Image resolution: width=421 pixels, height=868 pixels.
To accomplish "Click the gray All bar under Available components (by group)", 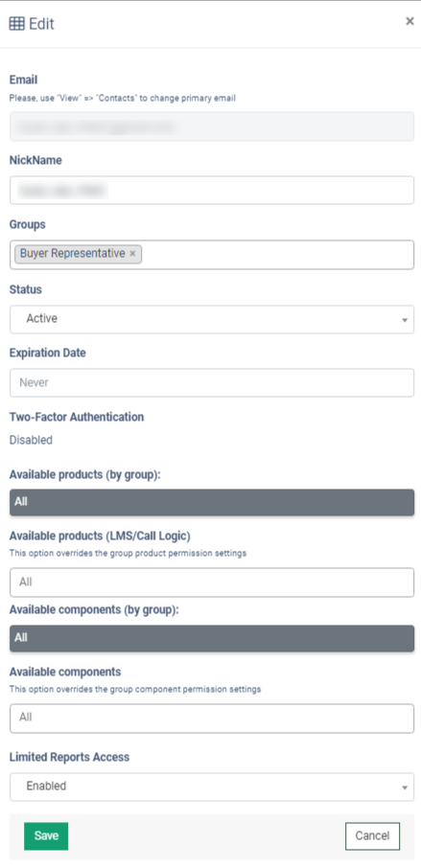I will click(x=212, y=638).
